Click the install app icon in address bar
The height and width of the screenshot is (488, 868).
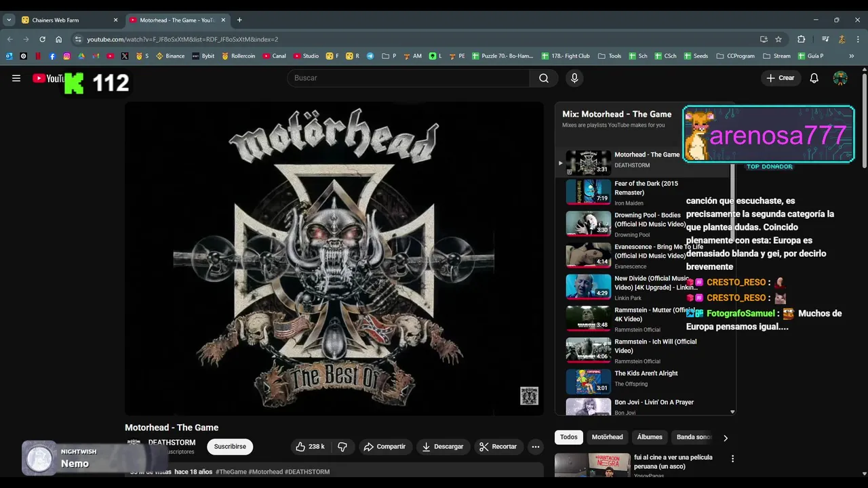pyautogui.click(x=764, y=39)
